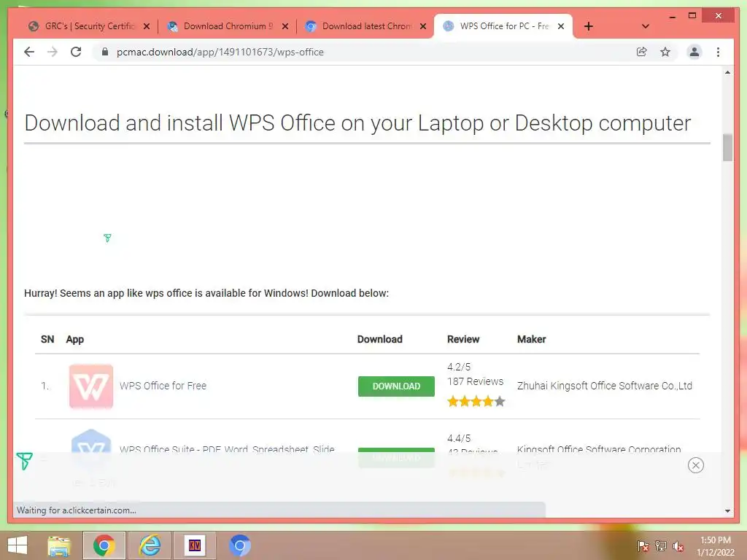Click Google Chrome taskbar icon
Image resolution: width=747 pixels, height=560 pixels.
(x=104, y=545)
